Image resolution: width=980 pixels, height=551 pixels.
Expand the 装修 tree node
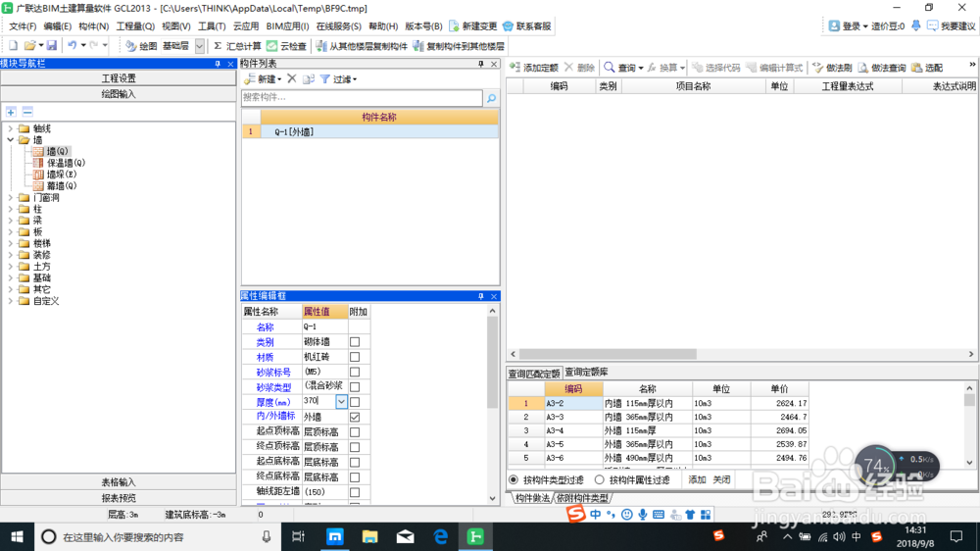10,255
